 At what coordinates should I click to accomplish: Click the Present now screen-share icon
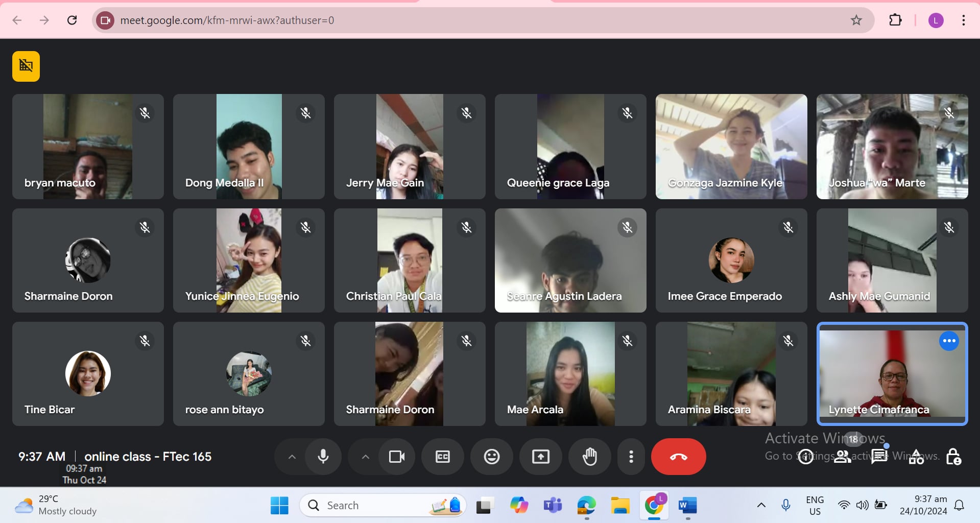click(540, 457)
